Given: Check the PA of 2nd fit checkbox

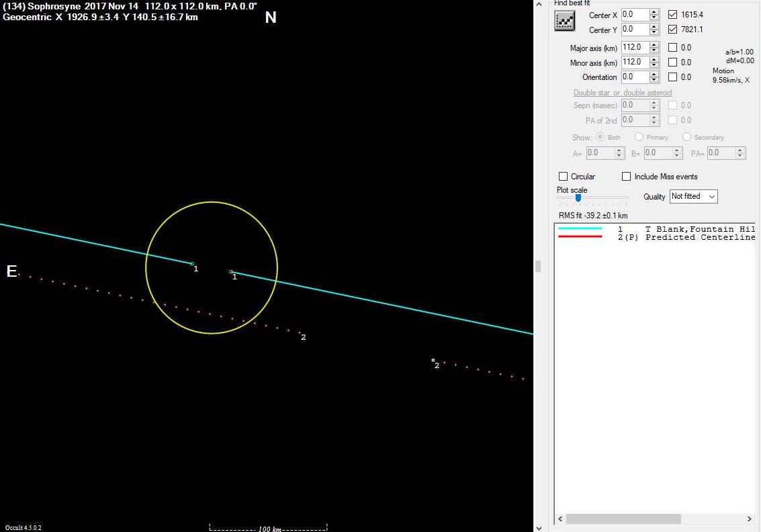Looking at the screenshot, I should click(672, 120).
